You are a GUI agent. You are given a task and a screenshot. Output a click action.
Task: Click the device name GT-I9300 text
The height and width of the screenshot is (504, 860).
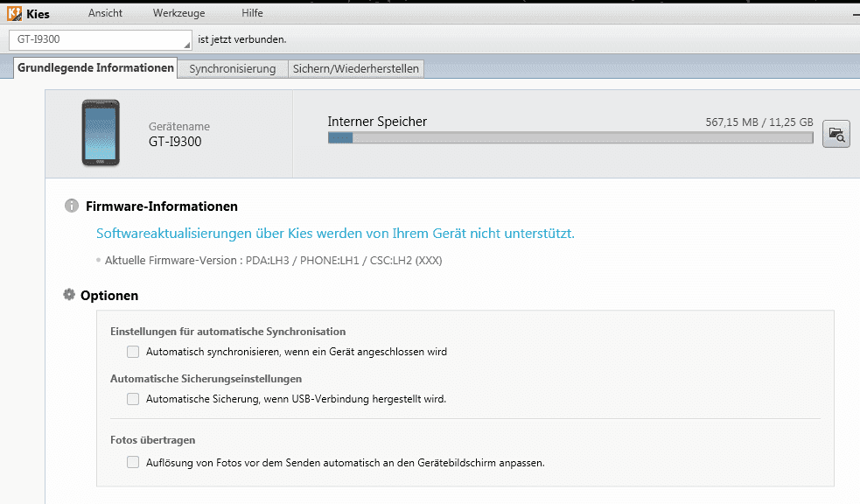(175, 142)
